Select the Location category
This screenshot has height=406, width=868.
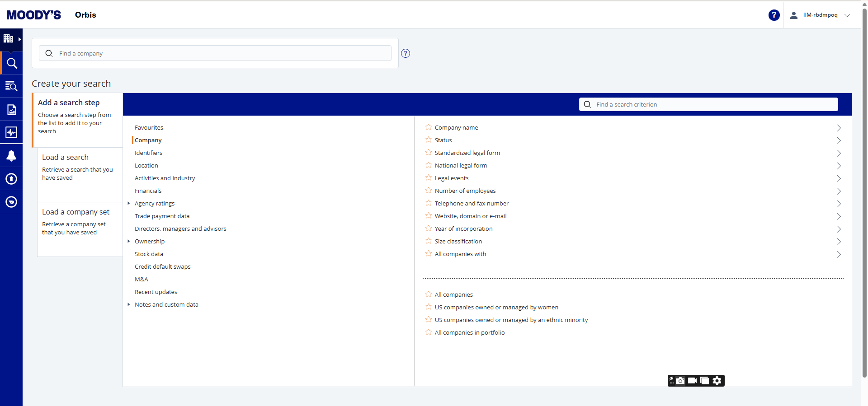point(146,166)
